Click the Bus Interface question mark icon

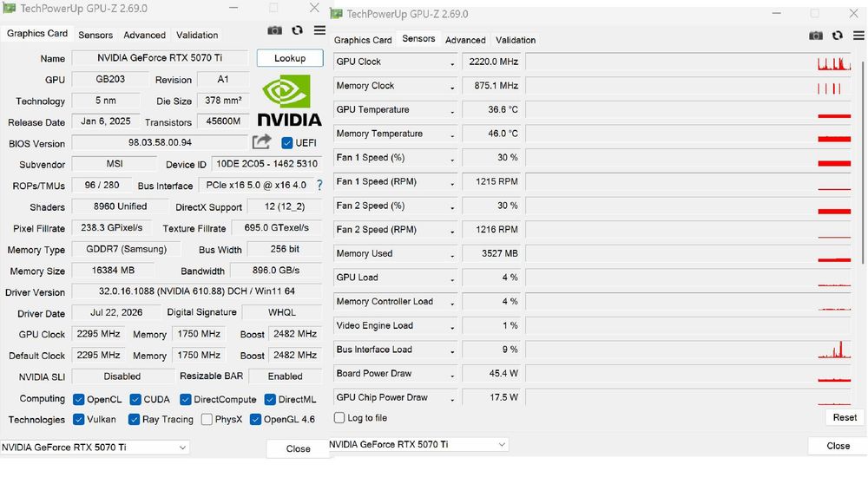point(319,186)
